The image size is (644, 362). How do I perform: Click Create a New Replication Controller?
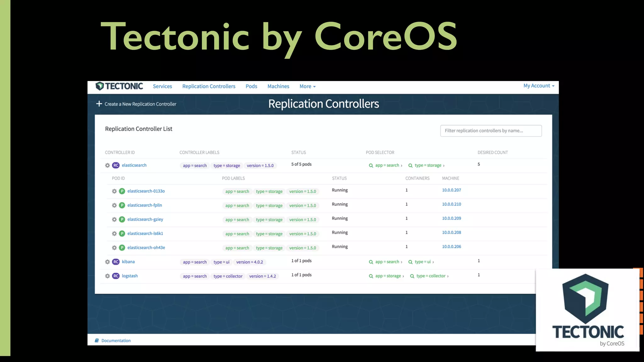point(140,104)
